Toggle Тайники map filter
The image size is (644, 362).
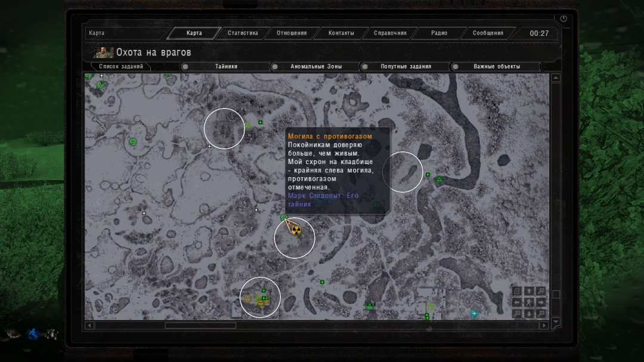tap(185, 67)
